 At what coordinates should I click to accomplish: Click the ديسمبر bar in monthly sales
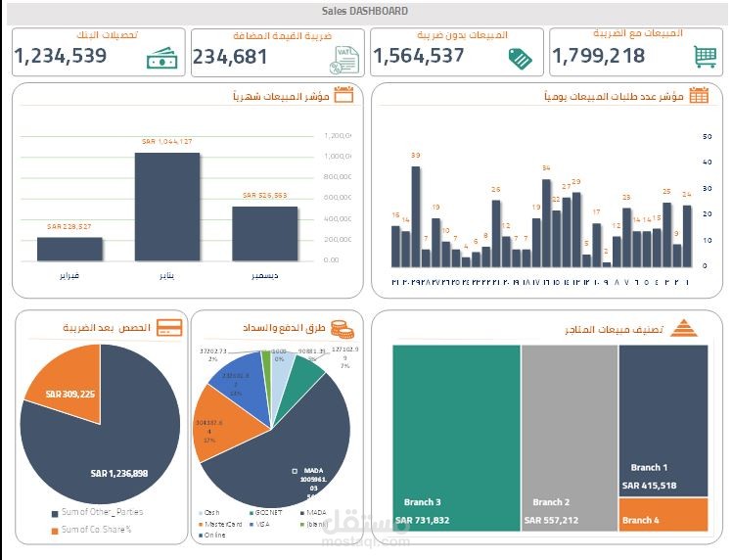click(x=264, y=234)
